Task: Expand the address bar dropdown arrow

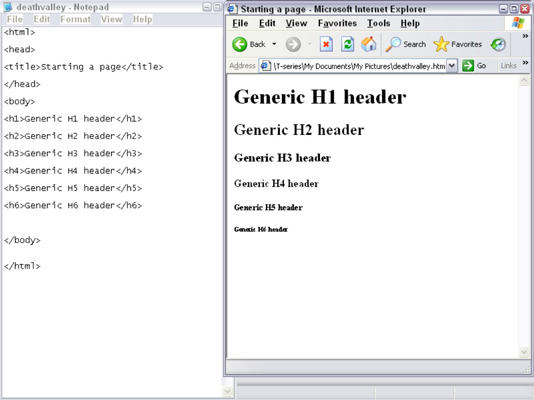Action: [452, 66]
